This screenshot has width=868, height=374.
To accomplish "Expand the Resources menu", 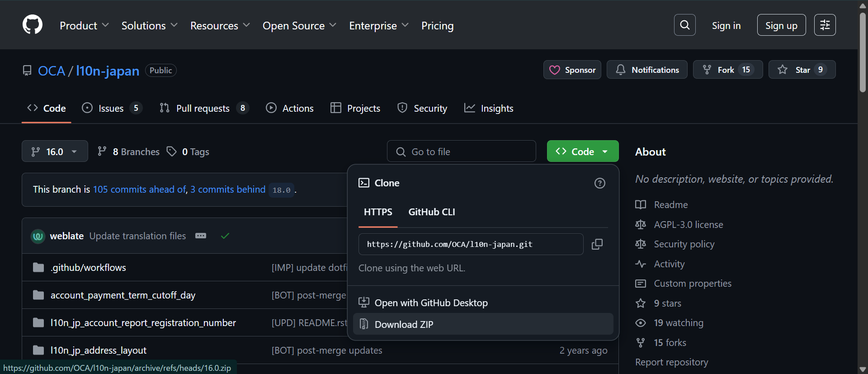I will click(x=220, y=26).
